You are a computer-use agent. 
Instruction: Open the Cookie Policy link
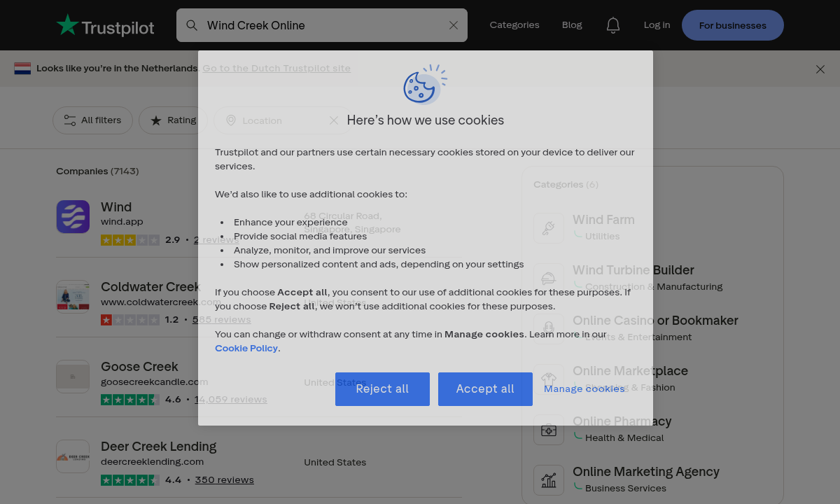coord(246,348)
